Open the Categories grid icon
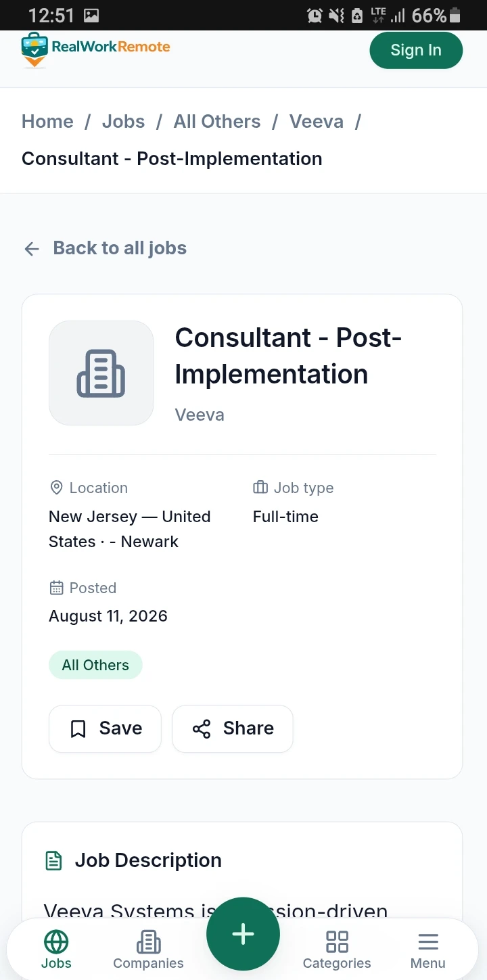 pos(337,941)
